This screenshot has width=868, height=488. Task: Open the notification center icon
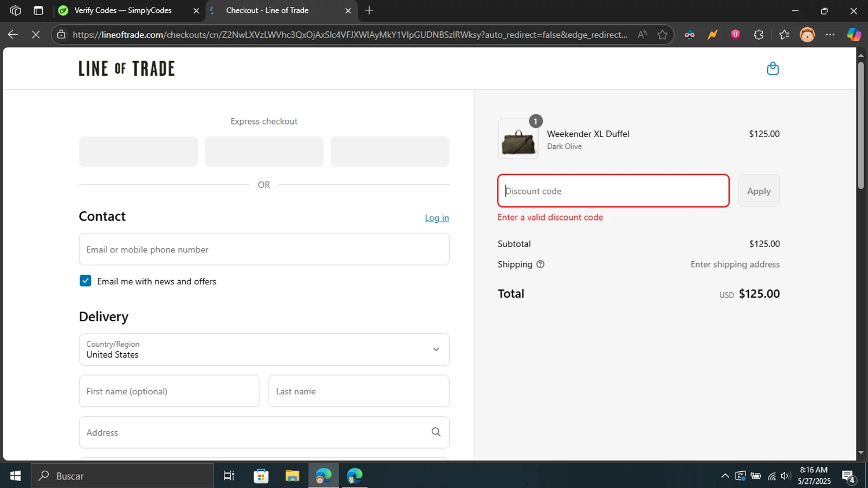point(849,476)
